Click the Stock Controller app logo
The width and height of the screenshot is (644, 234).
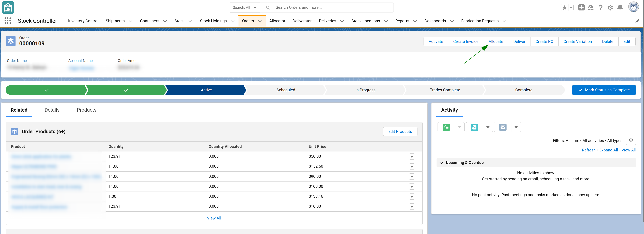click(8, 7)
